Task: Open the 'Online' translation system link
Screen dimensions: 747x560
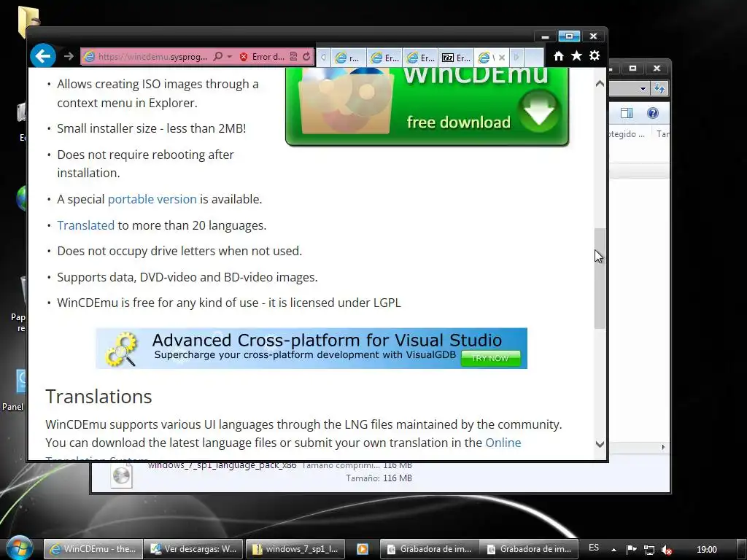Action: [x=503, y=443]
